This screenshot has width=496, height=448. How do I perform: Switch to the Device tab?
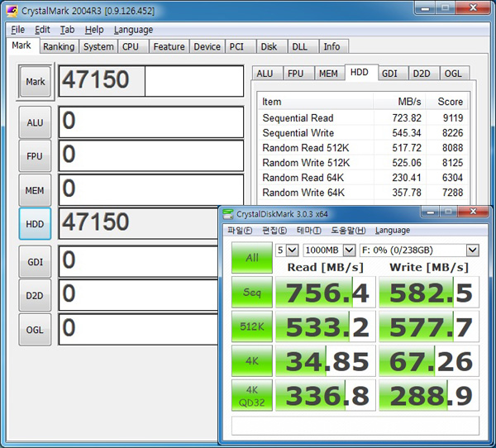207,46
